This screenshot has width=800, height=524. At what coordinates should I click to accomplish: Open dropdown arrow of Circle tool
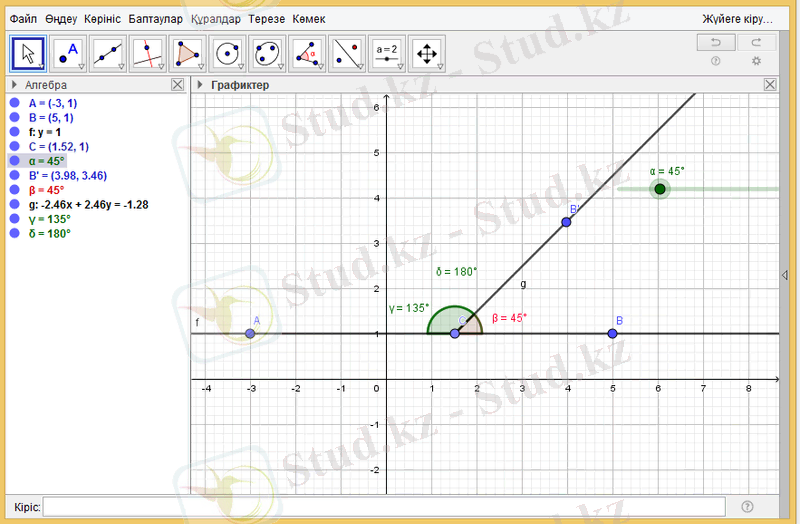click(241, 67)
